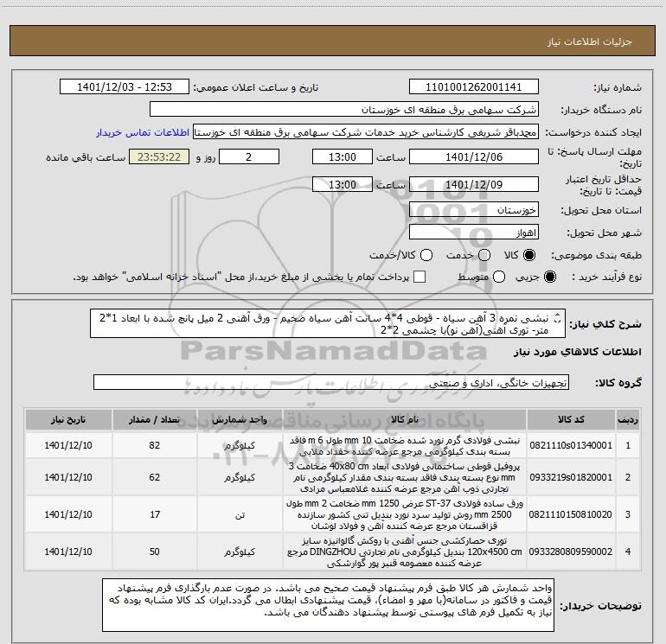
Task: Click the تاریخ نیاز column header
Action: 68,420
